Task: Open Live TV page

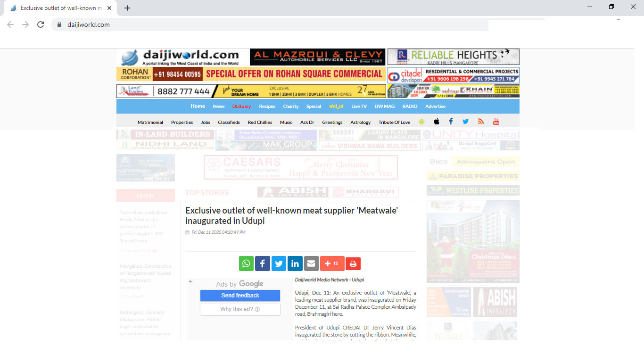Action: coord(359,107)
